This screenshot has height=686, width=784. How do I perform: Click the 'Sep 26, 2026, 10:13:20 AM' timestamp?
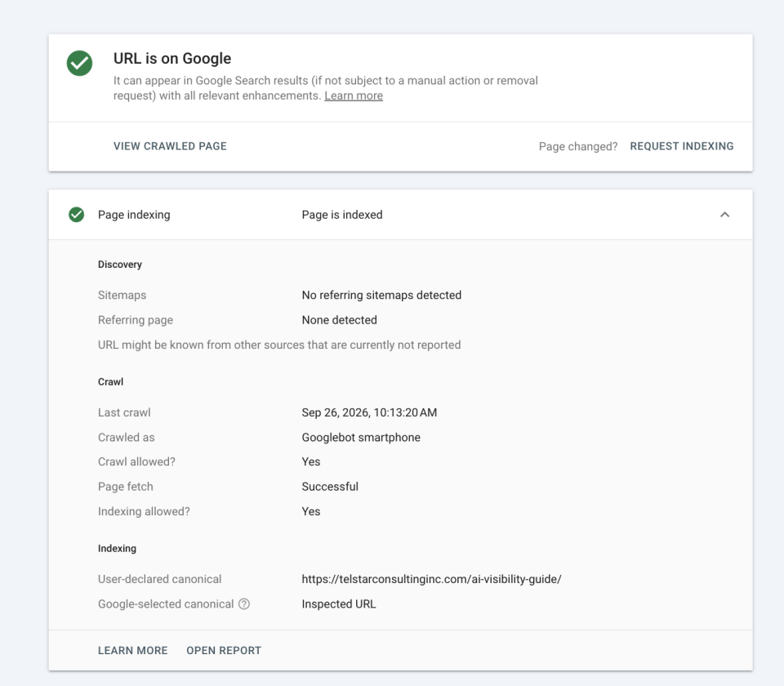[369, 412]
